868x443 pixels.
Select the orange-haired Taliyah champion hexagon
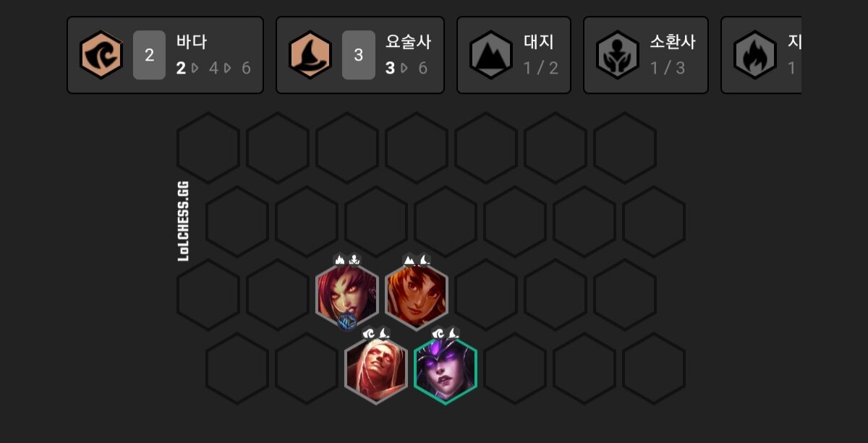tap(417, 295)
